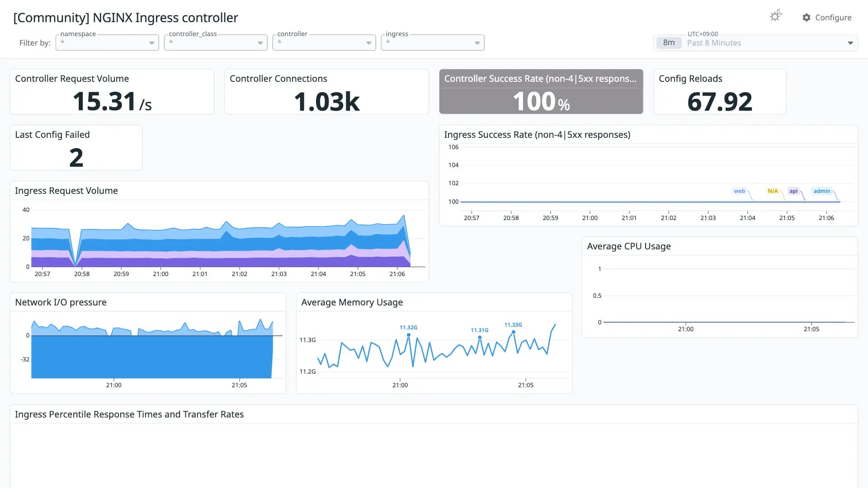The height and width of the screenshot is (488, 868).
Task: Click the 20:58 dip in Ingress Request Volume graph
Action: 75,265
